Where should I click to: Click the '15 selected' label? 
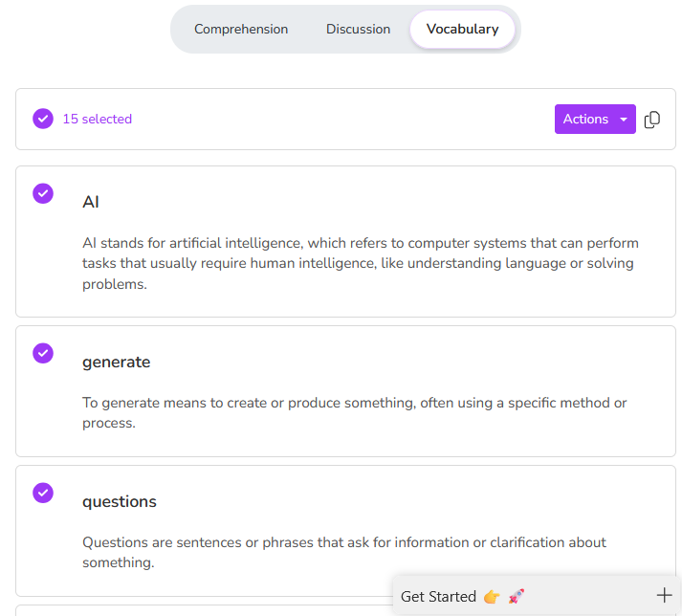point(98,120)
